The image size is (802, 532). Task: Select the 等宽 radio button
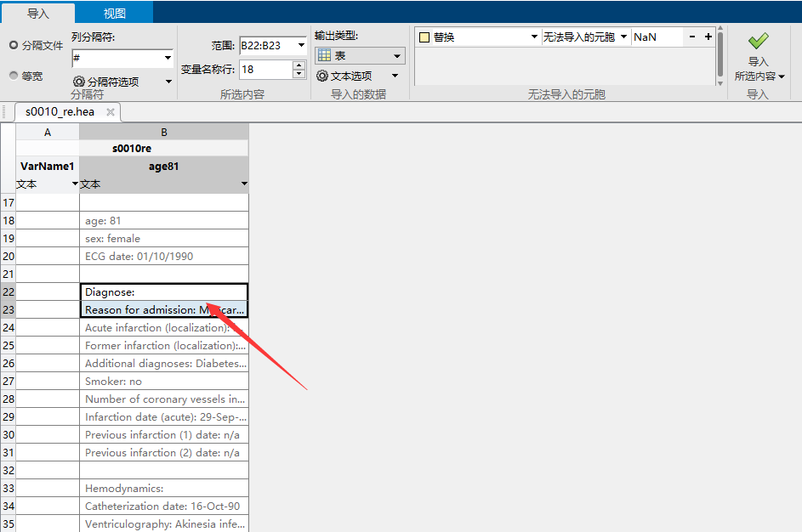[x=14, y=76]
